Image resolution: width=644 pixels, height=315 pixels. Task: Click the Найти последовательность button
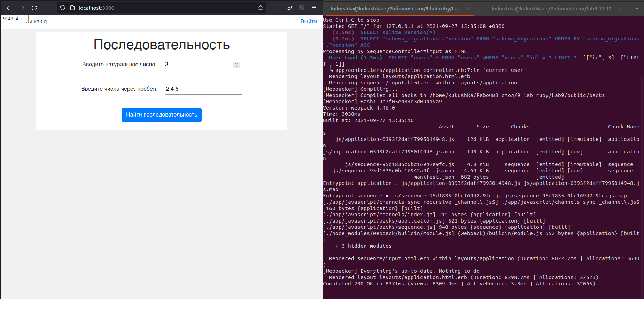[x=162, y=115]
